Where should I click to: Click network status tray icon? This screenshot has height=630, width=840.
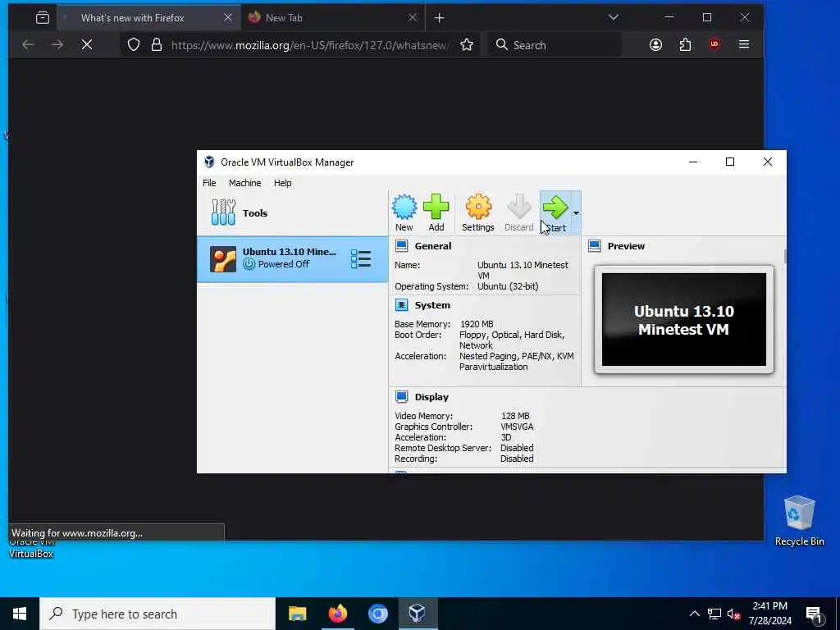tap(714, 614)
